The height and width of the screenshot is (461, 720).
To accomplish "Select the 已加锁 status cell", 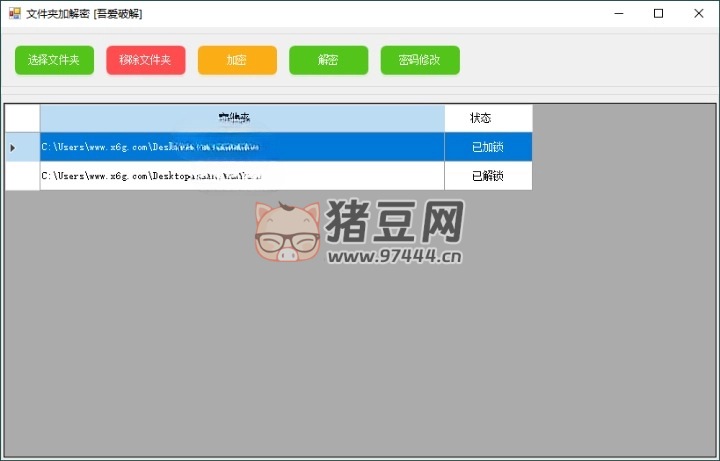I will coord(488,147).
